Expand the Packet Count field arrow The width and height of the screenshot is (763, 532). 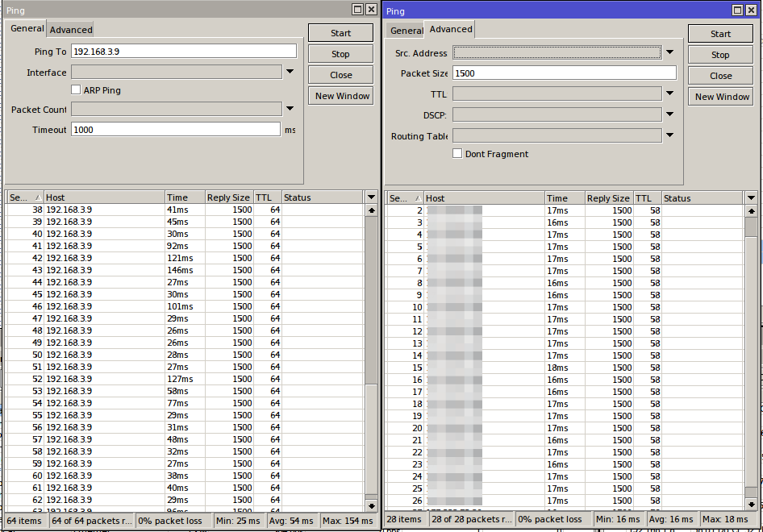290,109
